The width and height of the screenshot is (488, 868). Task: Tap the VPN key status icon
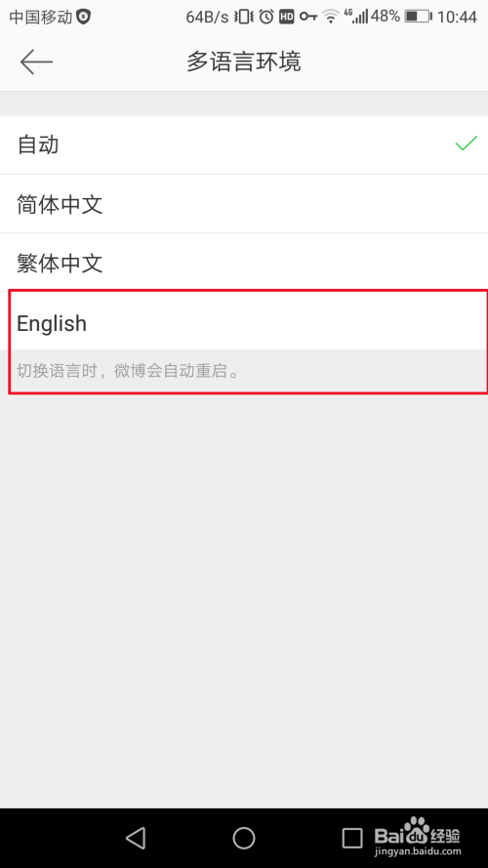[308, 17]
